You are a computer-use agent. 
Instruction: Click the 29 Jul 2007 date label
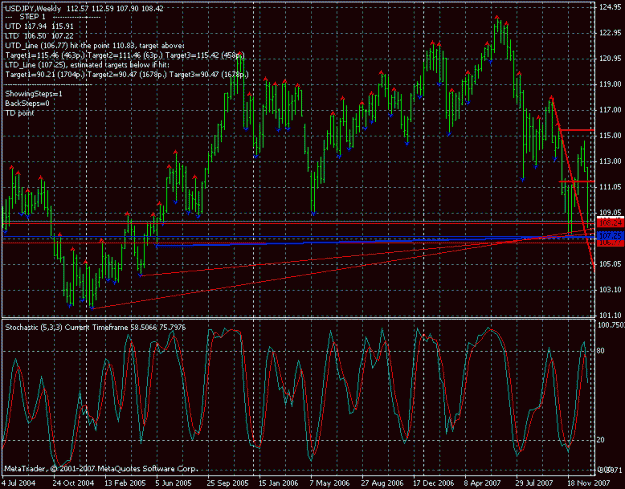(x=535, y=483)
